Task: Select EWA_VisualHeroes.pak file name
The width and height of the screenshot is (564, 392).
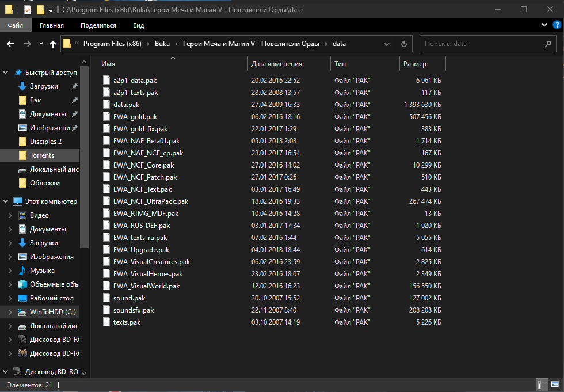Action: (x=148, y=273)
